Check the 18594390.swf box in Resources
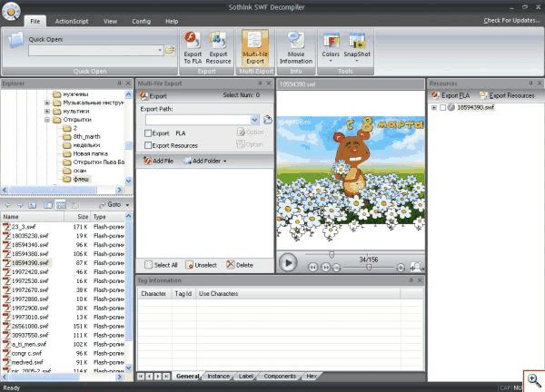The width and height of the screenshot is (545, 392). [442, 108]
